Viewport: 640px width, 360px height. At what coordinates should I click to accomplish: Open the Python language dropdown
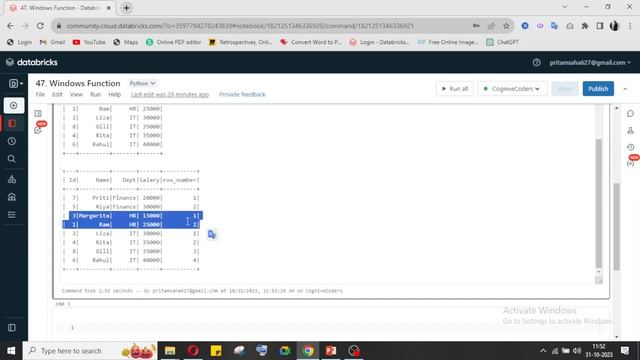pyautogui.click(x=142, y=83)
